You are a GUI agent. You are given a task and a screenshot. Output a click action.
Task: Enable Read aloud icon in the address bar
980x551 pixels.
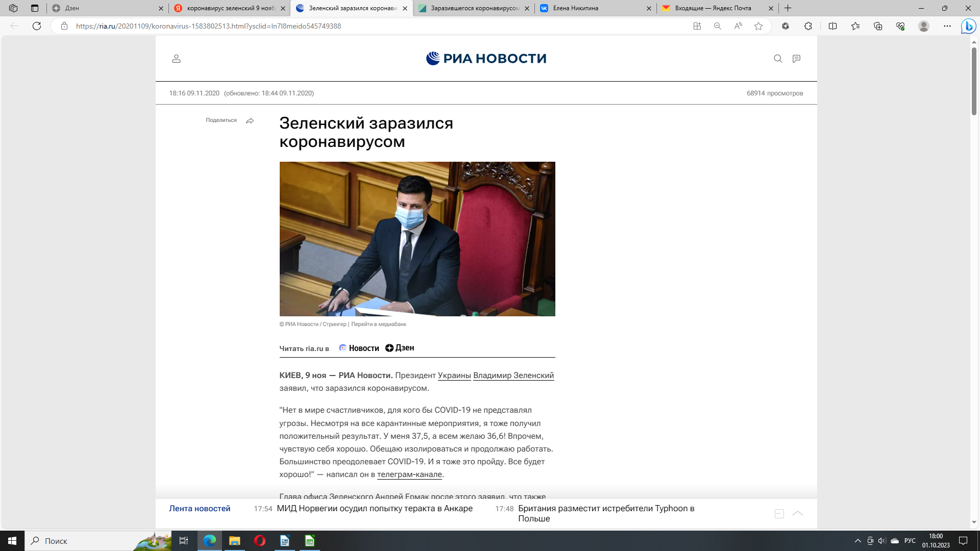(x=738, y=26)
